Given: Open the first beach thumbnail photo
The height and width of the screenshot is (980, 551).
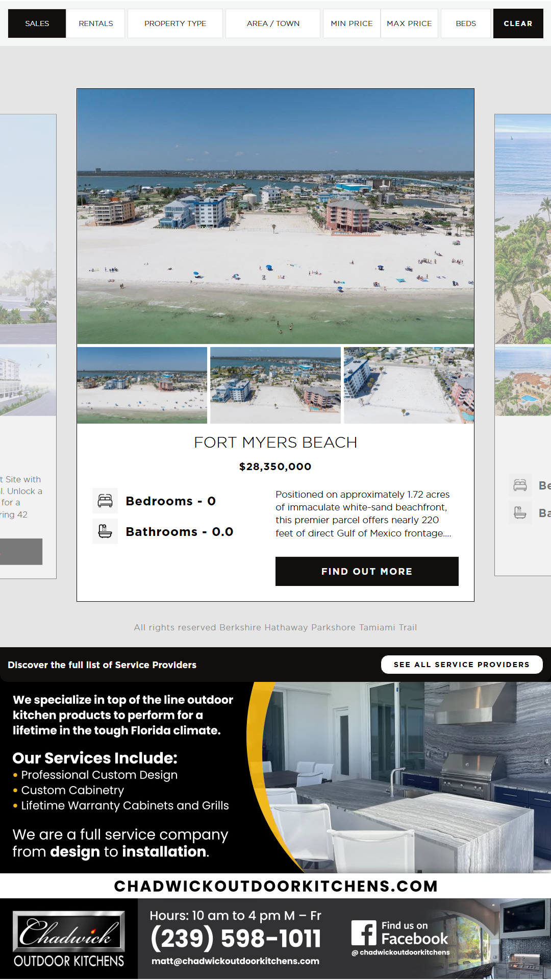Looking at the screenshot, I should point(142,385).
